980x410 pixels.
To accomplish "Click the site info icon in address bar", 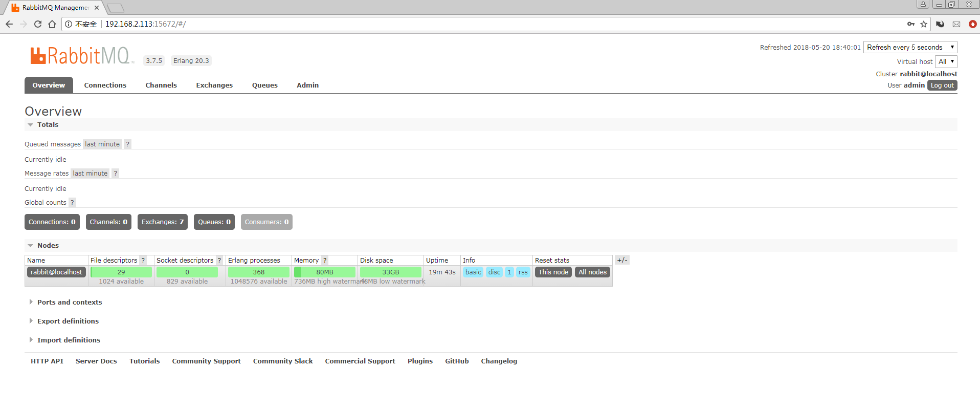I will pyautogui.click(x=69, y=24).
